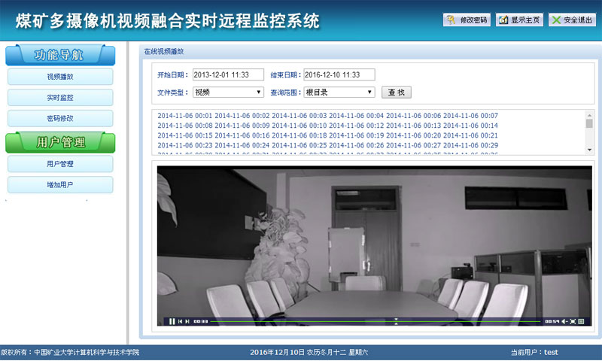Viewport: 602px width, 364px height.
Task: Open video player extended settings icon
Action: [581, 321]
